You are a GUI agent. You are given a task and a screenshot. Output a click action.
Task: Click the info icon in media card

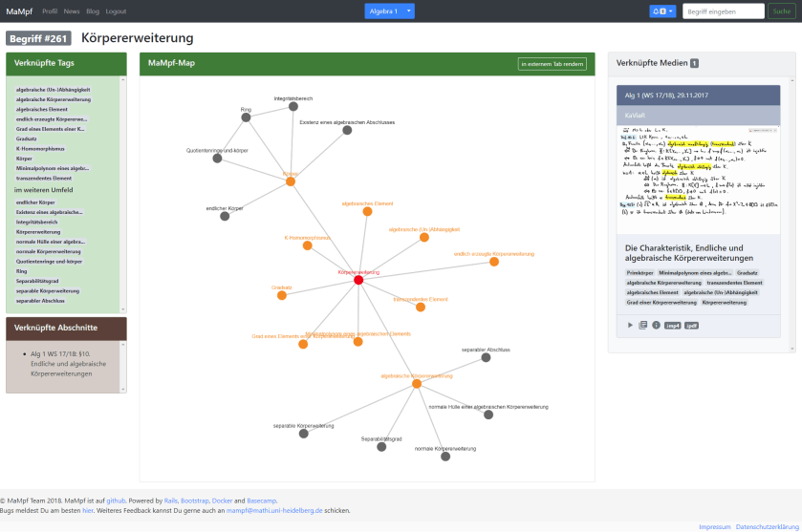click(x=656, y=326)
